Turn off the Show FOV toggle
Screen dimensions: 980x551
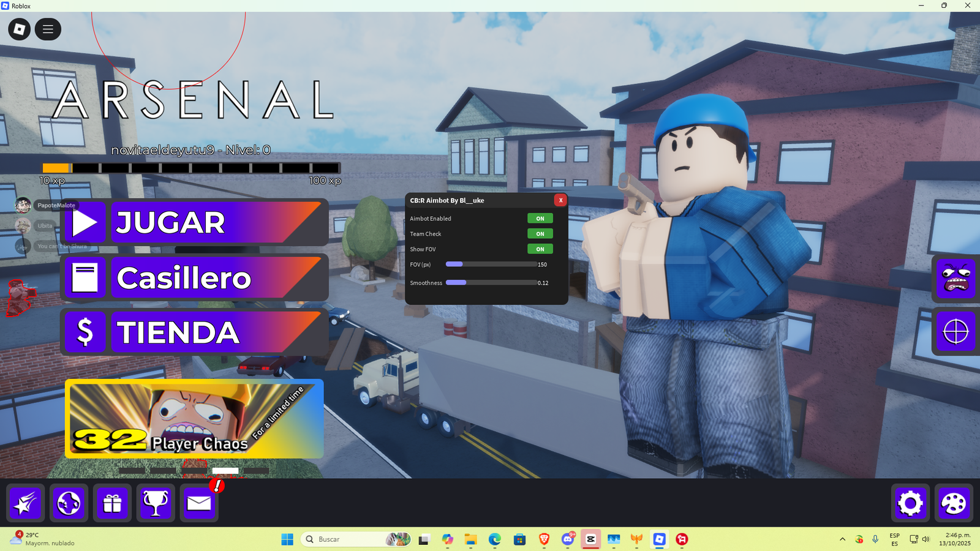(540, 249)
